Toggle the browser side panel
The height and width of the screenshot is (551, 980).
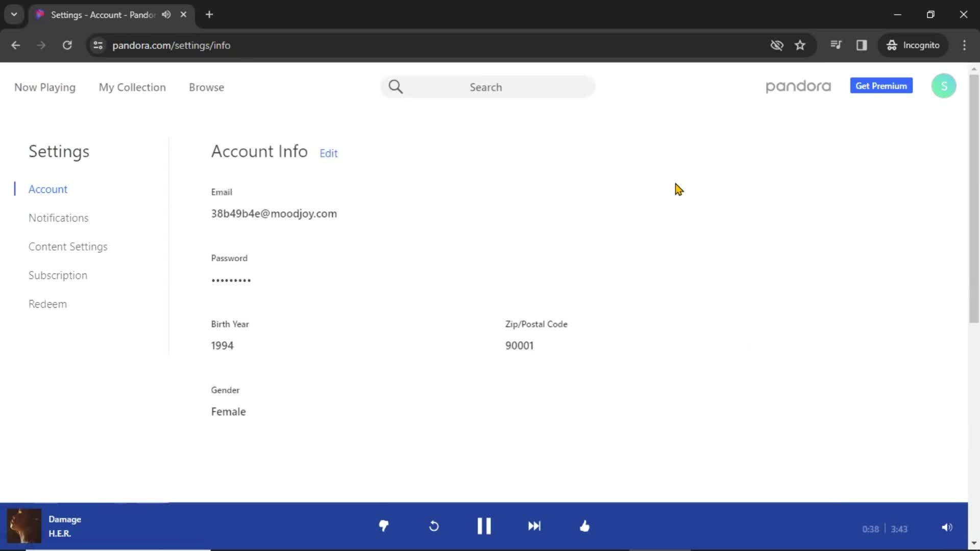pos(862,45)
